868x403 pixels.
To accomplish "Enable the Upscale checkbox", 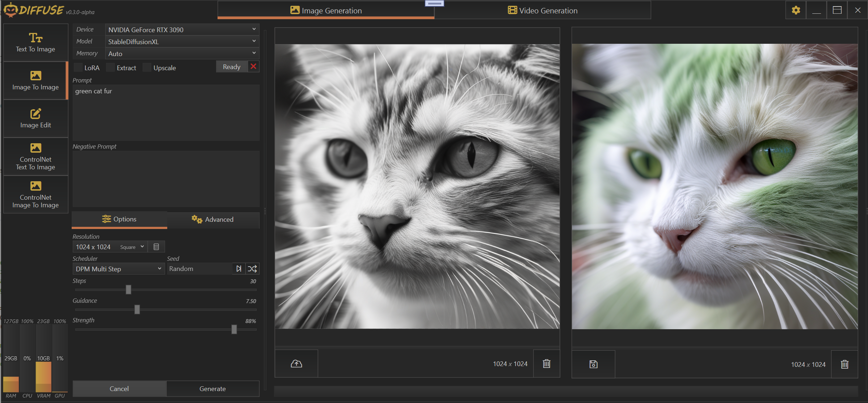I will [x=147, y=68].
